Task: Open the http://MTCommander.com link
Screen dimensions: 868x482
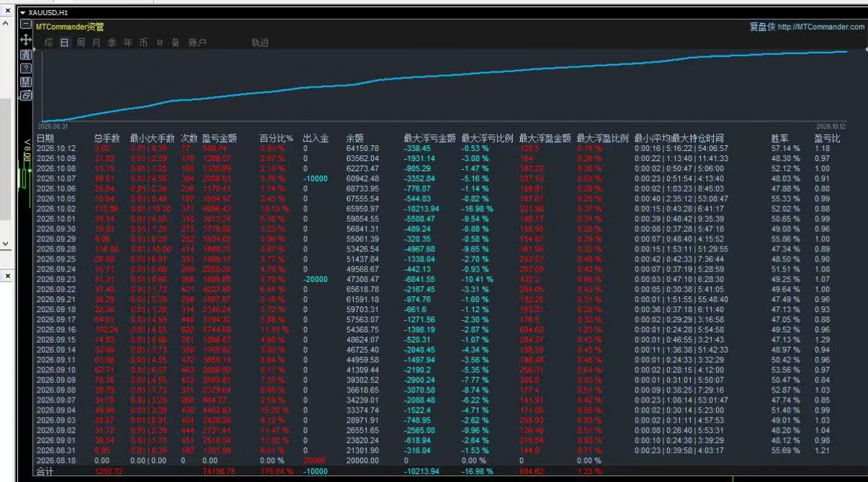Action: pos(821,27)
